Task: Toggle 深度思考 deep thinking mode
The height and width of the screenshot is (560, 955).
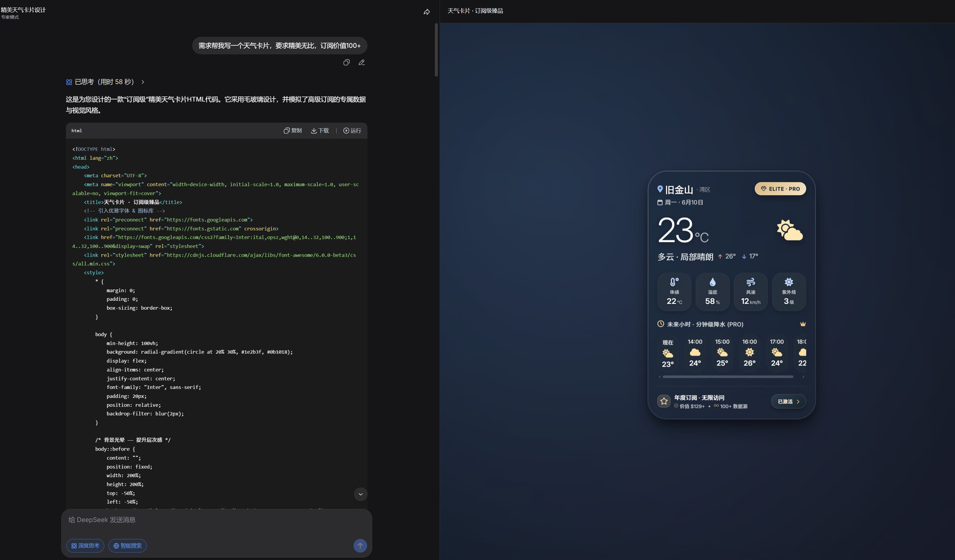Action: click(x=85, y=546)
